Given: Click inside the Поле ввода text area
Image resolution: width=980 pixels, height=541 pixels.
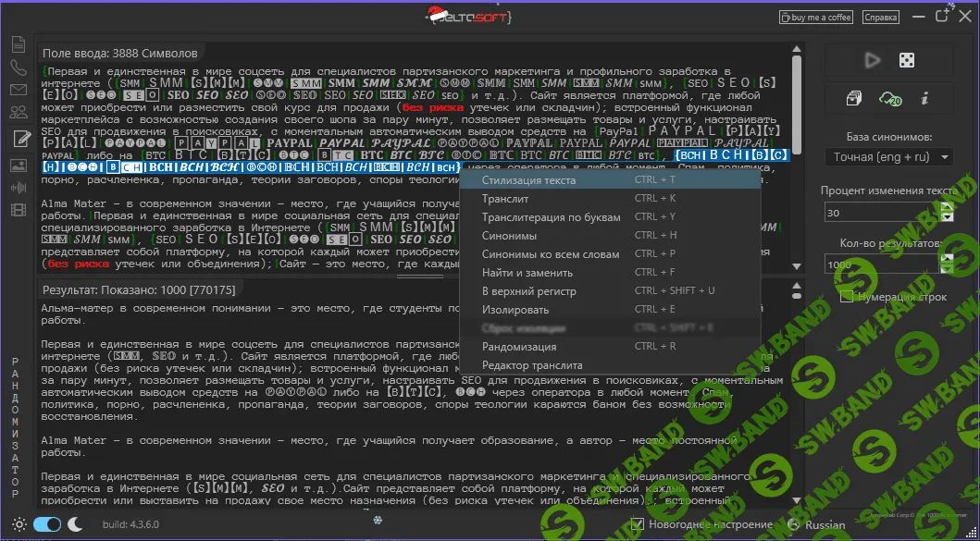Looking at the screenshot, I should (414, 168).
